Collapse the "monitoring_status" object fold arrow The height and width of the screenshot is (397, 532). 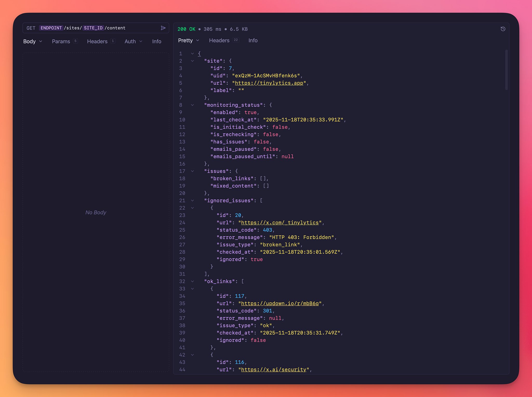192,105
